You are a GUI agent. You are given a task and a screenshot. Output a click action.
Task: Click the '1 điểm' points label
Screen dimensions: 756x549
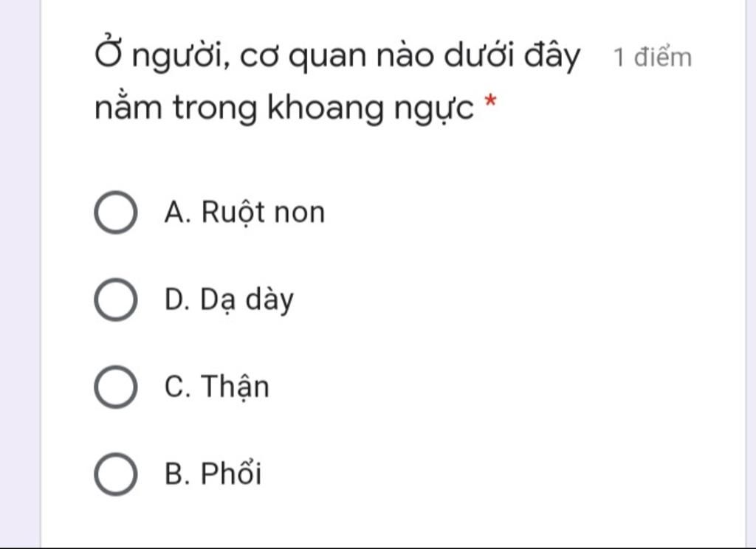[653, 58]
